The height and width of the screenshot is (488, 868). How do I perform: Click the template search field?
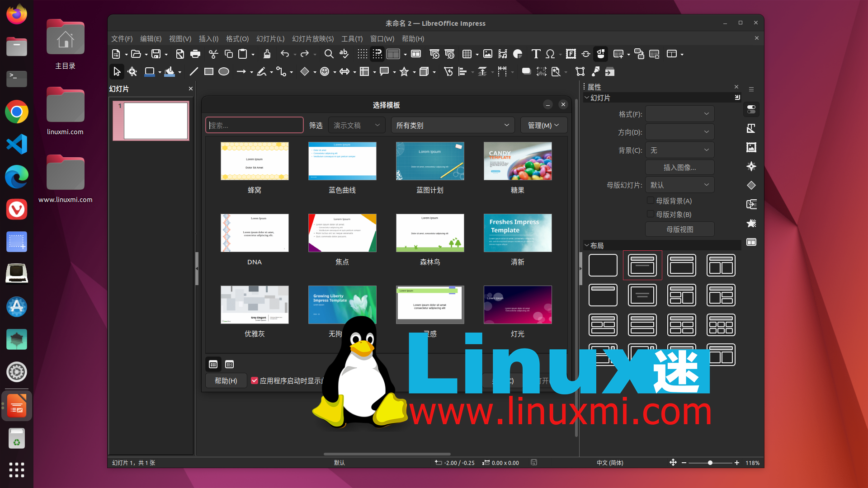point(255,125)
